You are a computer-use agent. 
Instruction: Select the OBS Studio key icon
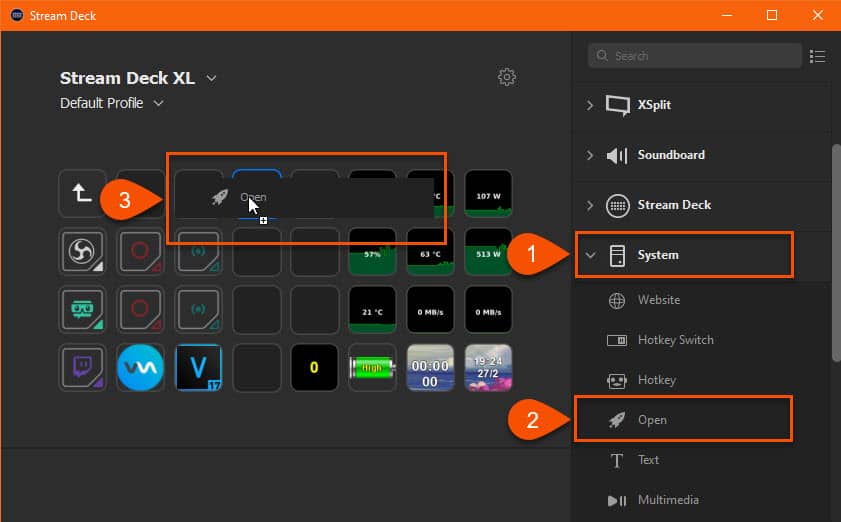82,252
